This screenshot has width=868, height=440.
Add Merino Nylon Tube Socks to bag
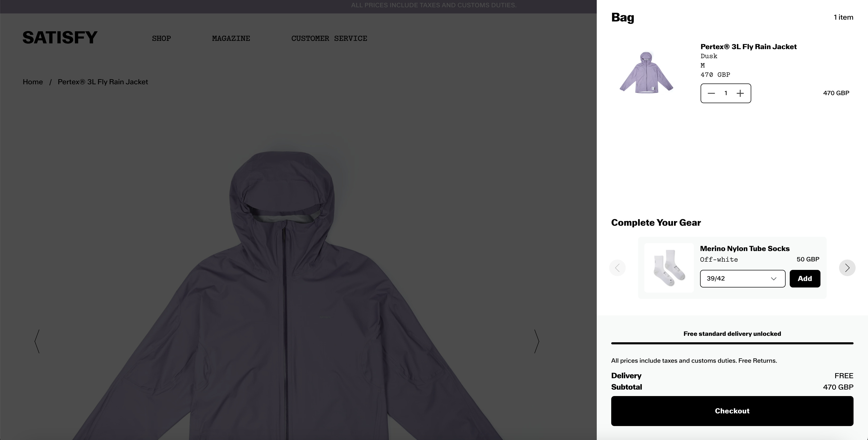tap(805, 278)
